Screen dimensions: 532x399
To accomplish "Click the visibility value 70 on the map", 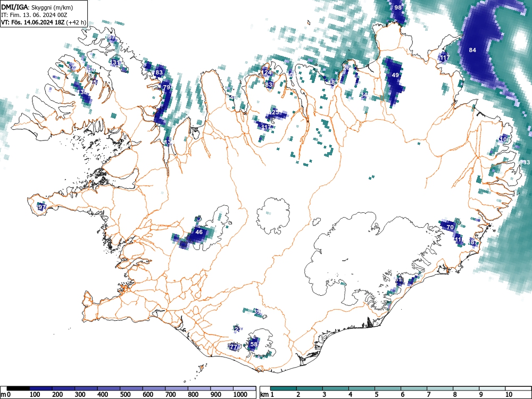I will [450, 227].
